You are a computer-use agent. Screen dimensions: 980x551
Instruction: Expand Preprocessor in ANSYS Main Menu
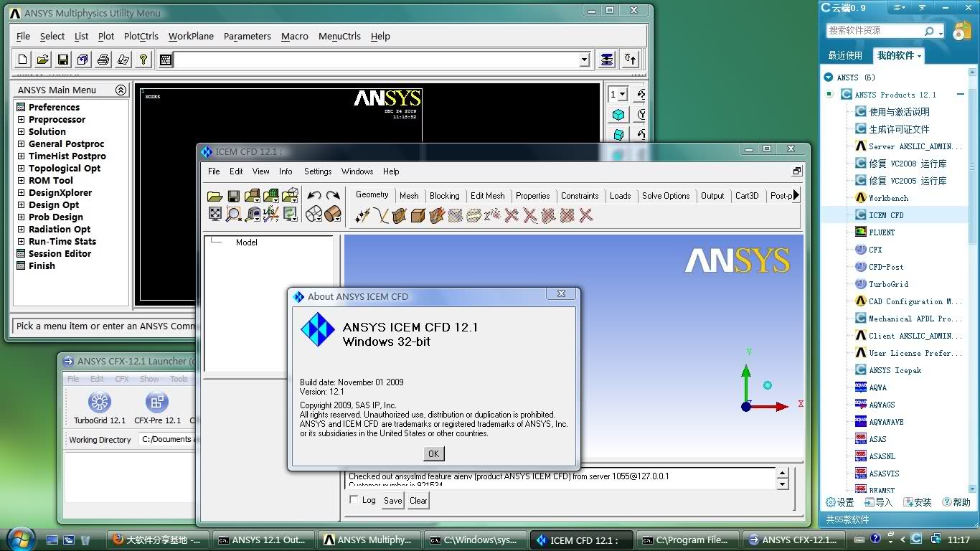coord(22,120)
